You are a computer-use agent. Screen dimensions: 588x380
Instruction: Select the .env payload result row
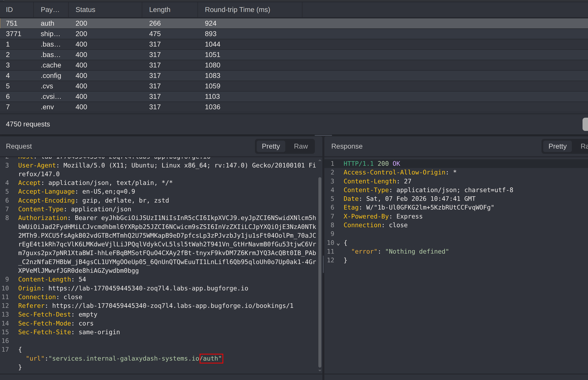pyautogui.click(x=99, y=107)
